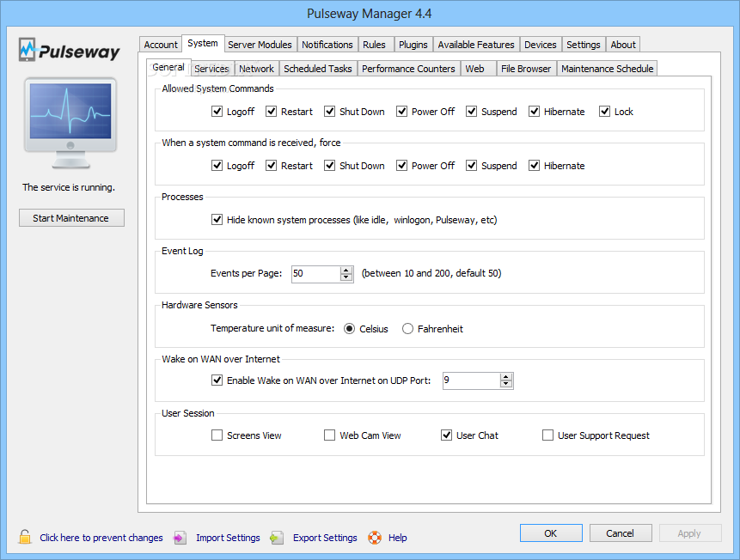Open the Settings tab
740x560 pixels.
point(584,45)
